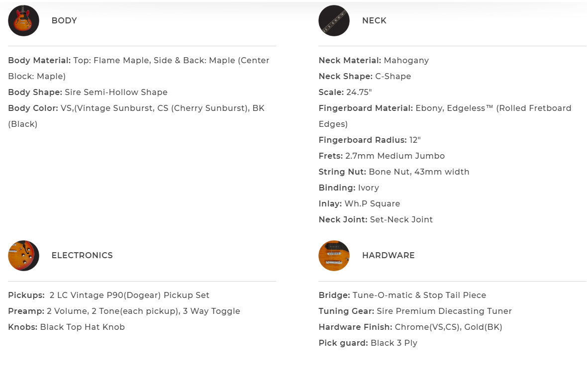Click the Hardware Finish label
Screen dimensions: 587x392
(x=355, y=327)
